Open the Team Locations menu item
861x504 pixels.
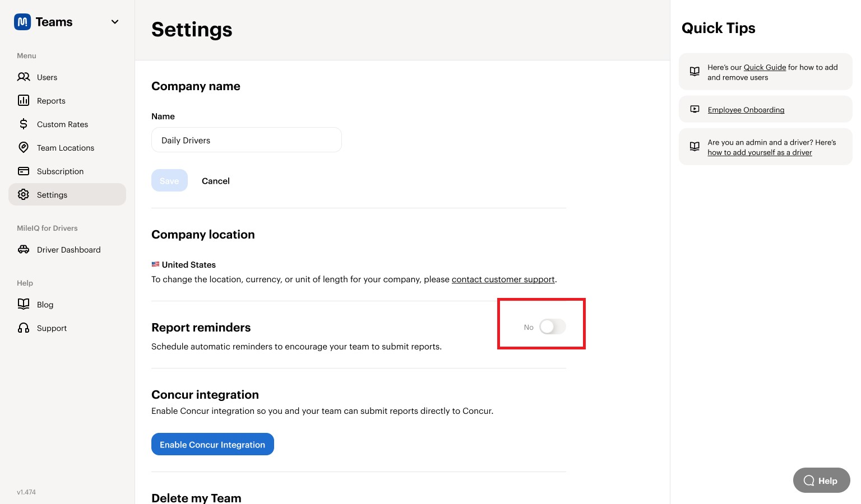(66, 148)
